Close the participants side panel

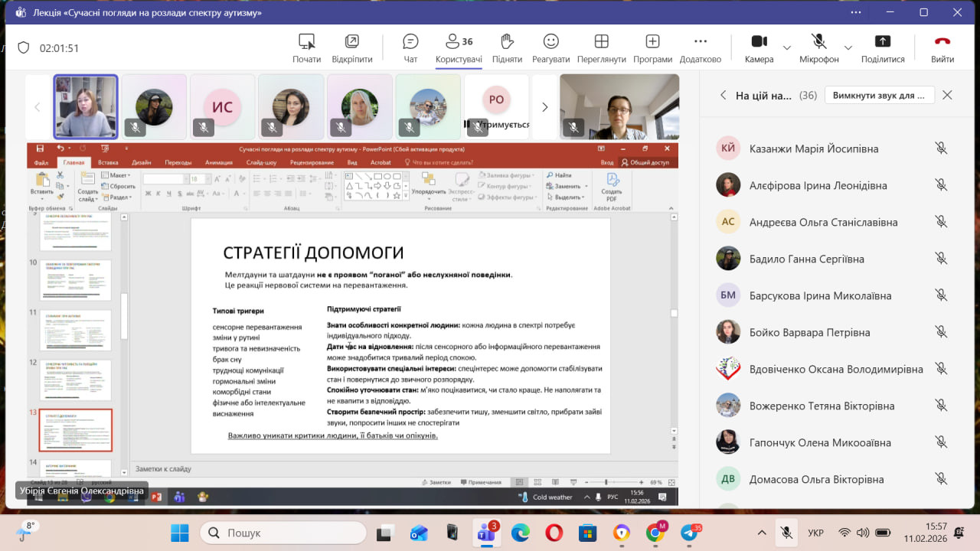pos(947,96)
